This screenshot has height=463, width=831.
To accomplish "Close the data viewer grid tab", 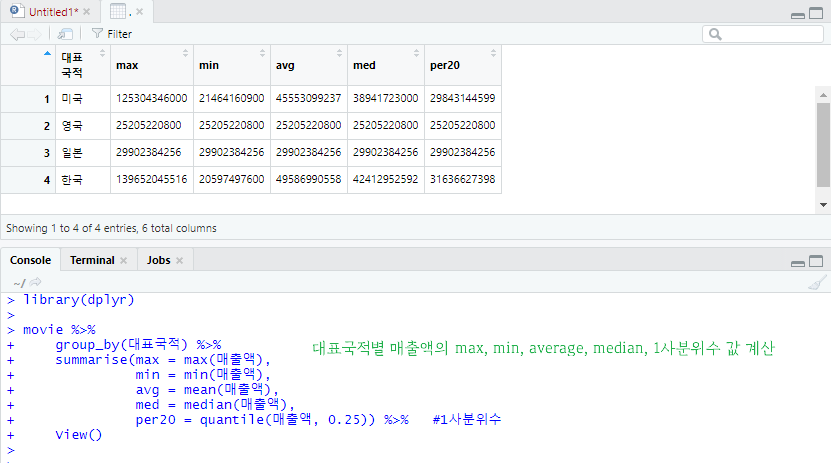I will tap(139, 12).
